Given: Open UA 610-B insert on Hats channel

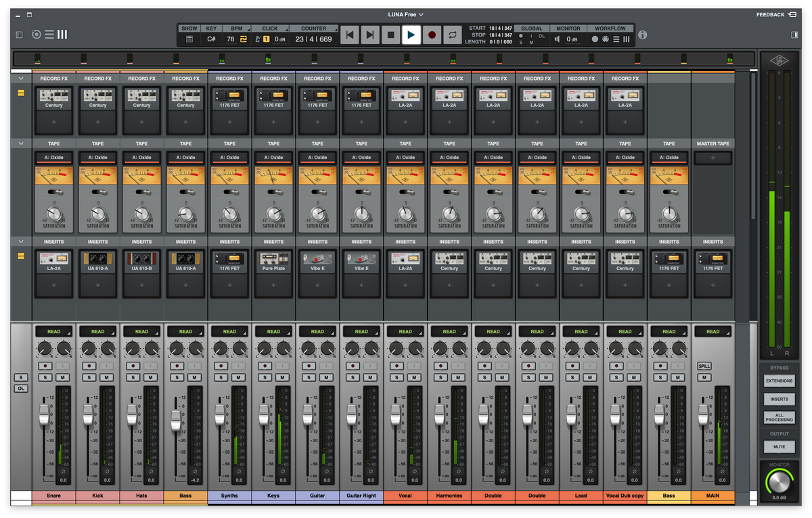Looking at the screenshot, I should [141, 262].
